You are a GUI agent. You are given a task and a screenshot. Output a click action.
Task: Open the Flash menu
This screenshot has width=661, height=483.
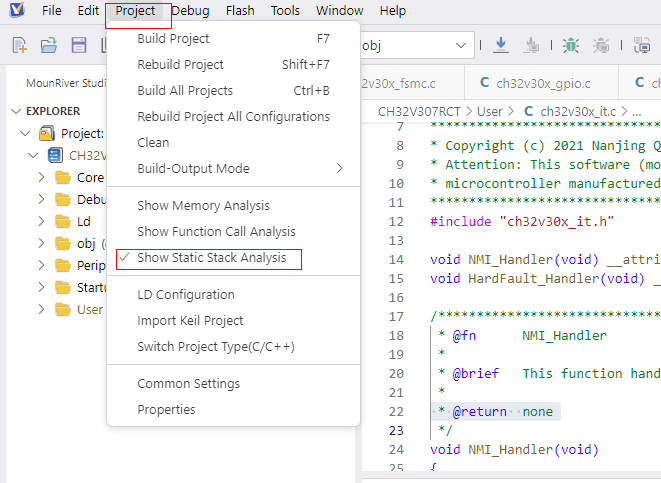(x=240, y=11)
